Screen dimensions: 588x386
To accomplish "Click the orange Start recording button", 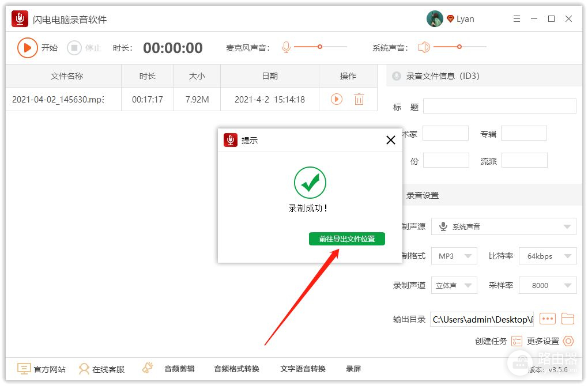I will click(x=27, y=48).
